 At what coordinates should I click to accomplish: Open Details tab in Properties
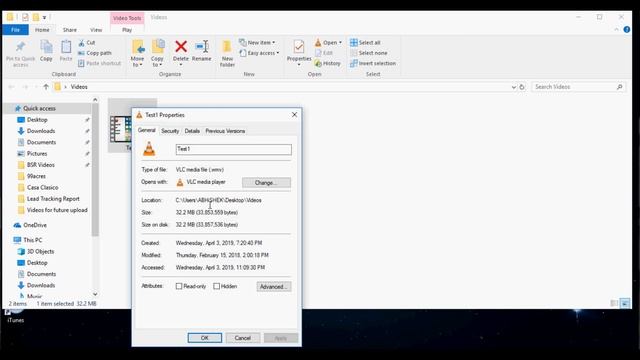(x=192, y=131)
